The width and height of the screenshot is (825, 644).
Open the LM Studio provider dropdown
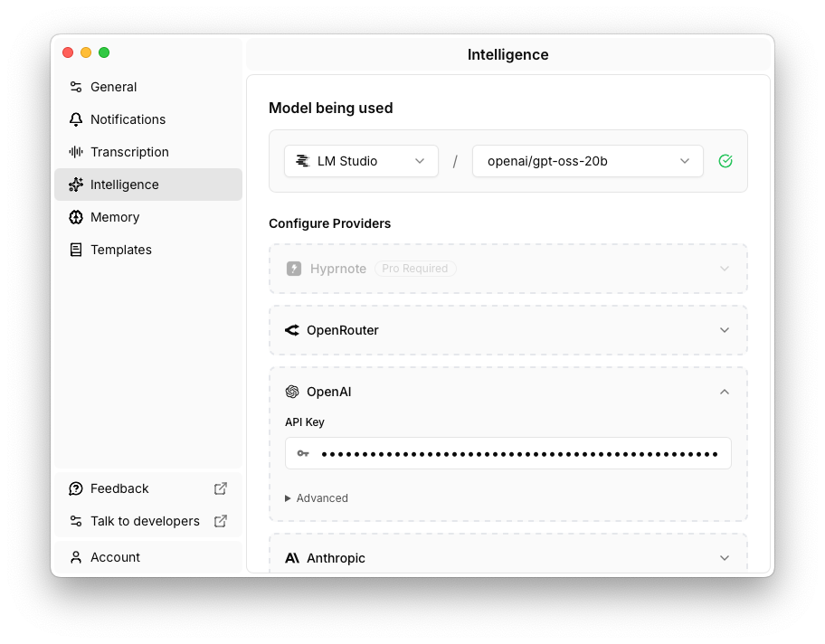[361, 161]
